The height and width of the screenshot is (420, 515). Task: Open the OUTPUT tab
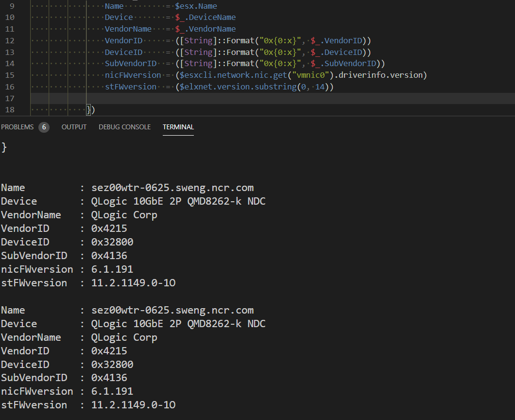(x=74, y=127)
